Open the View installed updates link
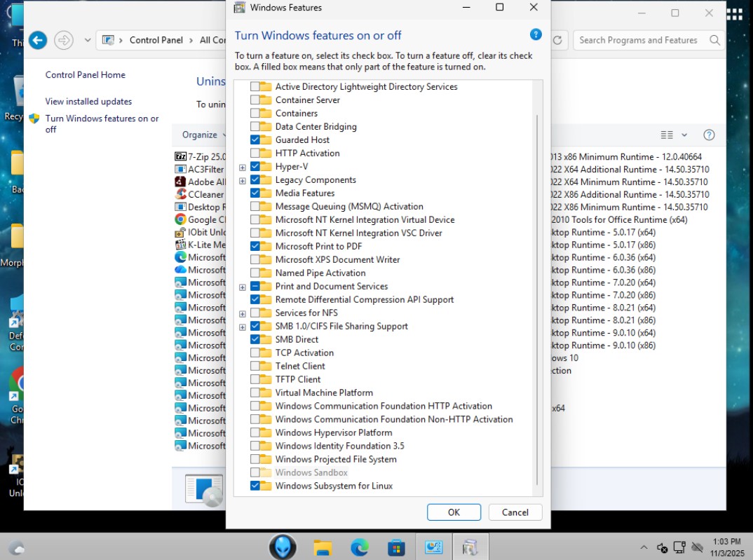Image resolution: width=753 pixels, height=560 pixels. (88, 102)
